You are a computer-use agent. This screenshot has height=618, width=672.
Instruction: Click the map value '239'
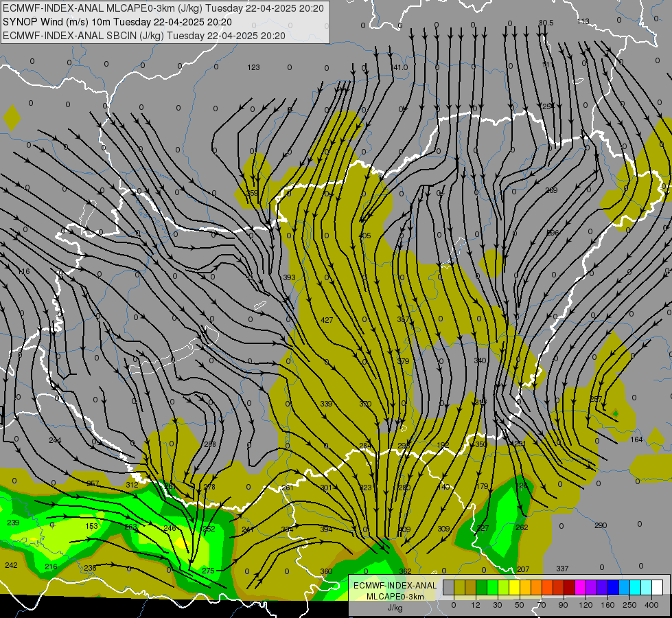tap(13, 523)
